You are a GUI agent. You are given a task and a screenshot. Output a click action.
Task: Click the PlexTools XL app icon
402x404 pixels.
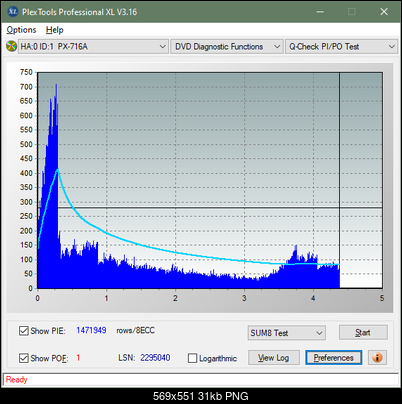coord(13,12)
